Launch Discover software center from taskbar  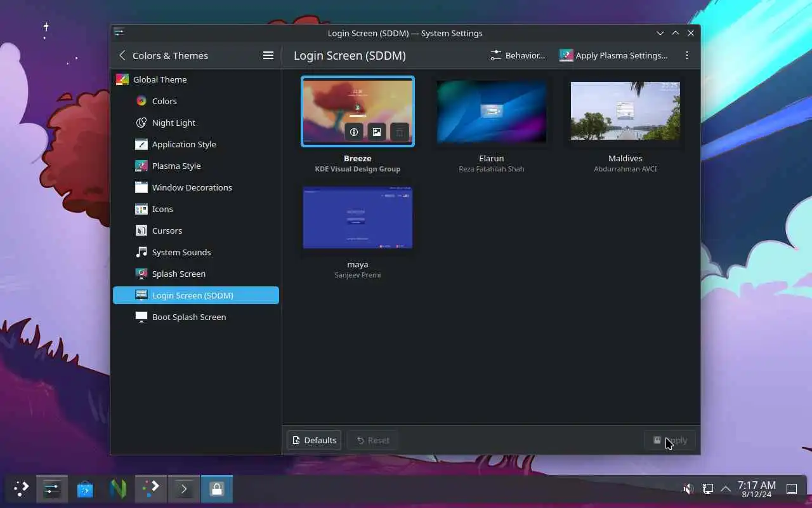pyautogui.click(x=85, y=489)
